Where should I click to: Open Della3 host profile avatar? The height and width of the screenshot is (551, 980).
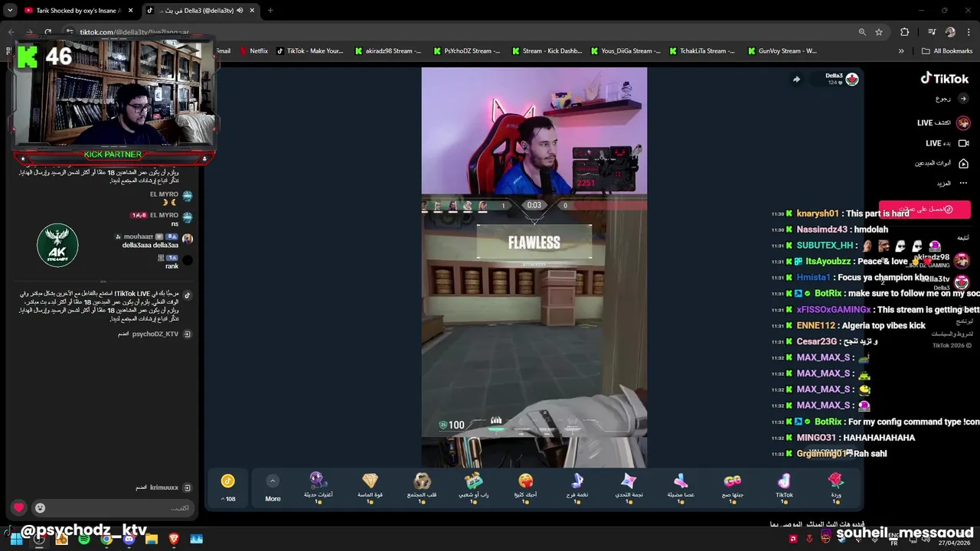[x=851, y=79]
